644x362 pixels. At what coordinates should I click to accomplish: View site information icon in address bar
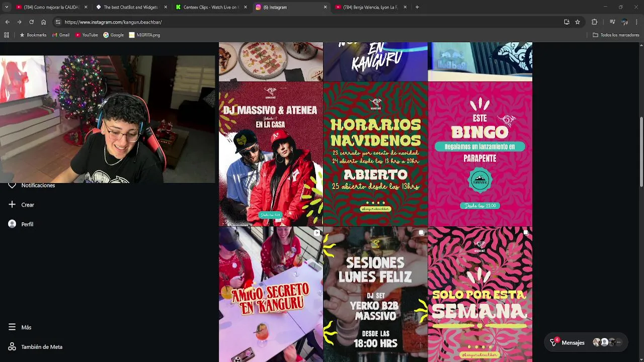tap(58, 22)
